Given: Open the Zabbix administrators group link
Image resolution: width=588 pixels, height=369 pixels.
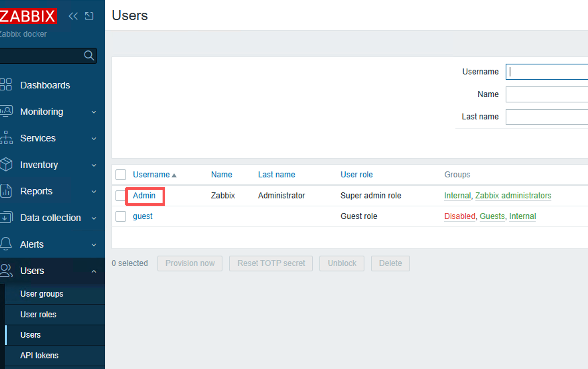Looking at the screenshot, I should tap(513, 196).
